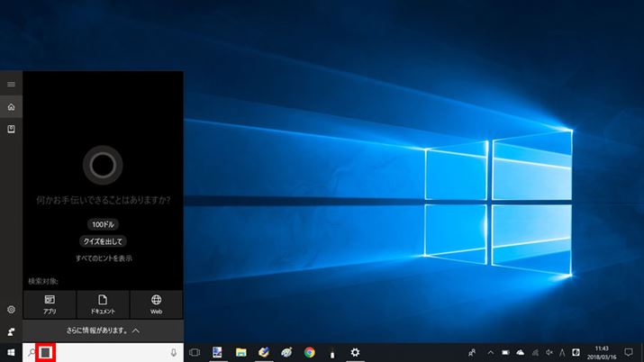Open the Settings gear on the taskbar
The width and height of the screenshot is (644, 362).
[356, 353]
